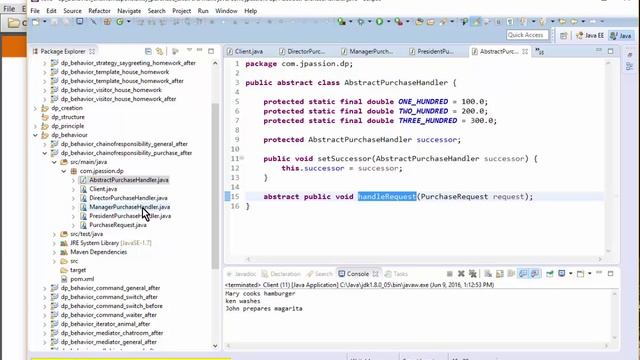640x360 pixels.
Task: Select Client.java in the Package Explorer
Action: (x=103, y=189)
